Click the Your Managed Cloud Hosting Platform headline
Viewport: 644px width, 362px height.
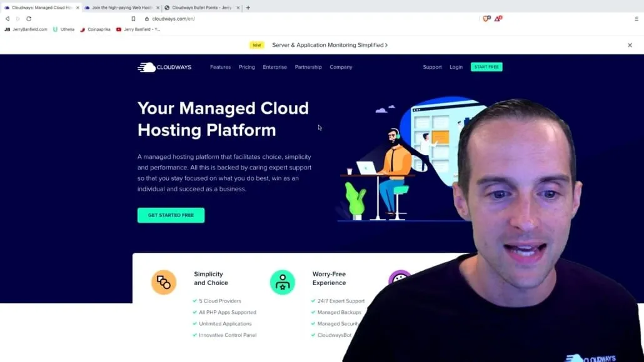[223, 119]
